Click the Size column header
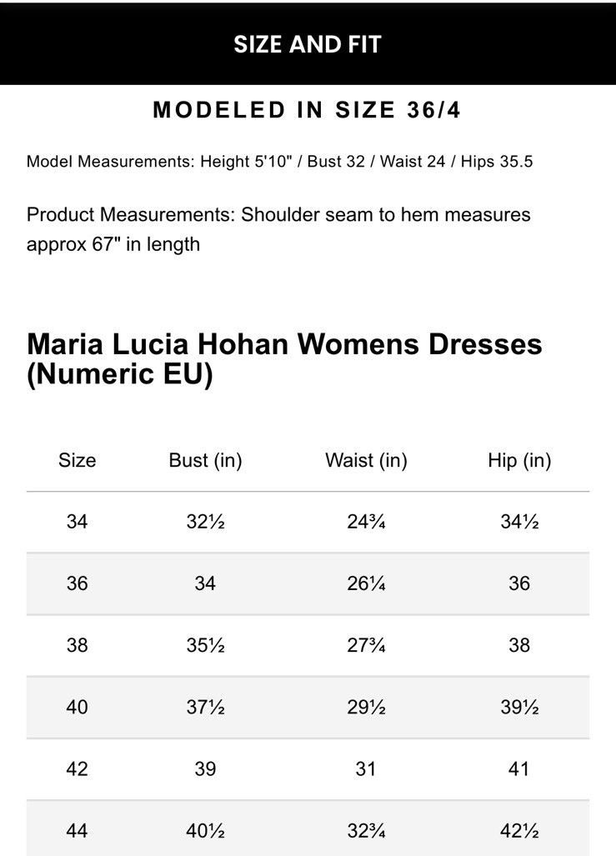 click(77, 460)
